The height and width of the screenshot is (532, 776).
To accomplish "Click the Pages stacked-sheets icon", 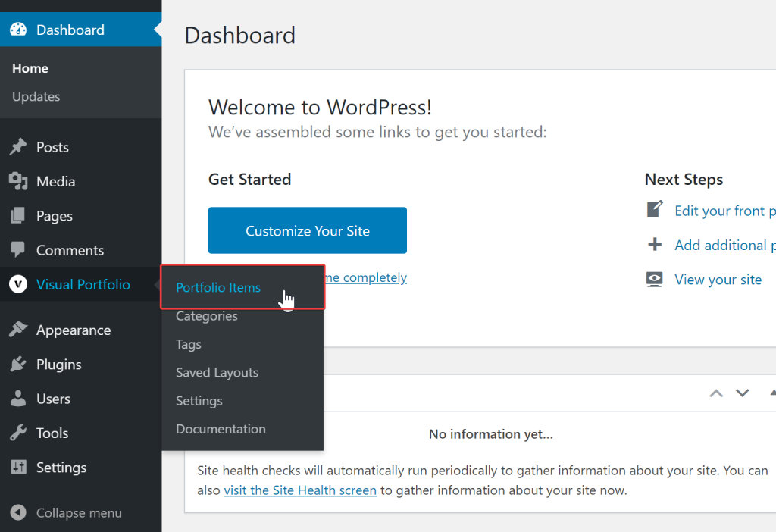I will click(x=18, y=216).
